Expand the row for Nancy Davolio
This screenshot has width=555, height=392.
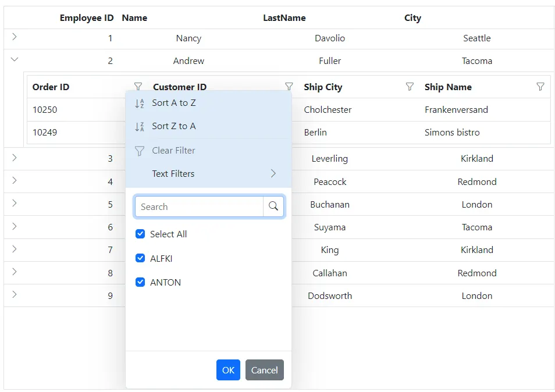coord(13,38)
